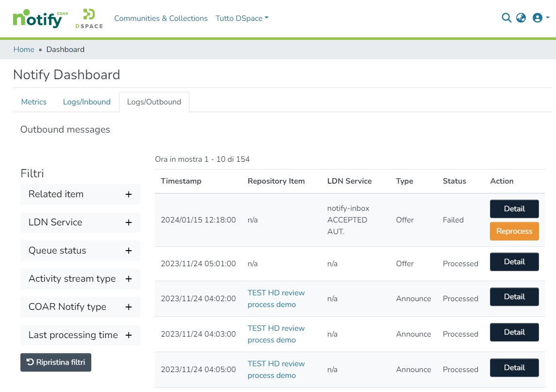Select the Logs/Outbound tab
This screenshot has height=392, width=556.
pos(154,102)
